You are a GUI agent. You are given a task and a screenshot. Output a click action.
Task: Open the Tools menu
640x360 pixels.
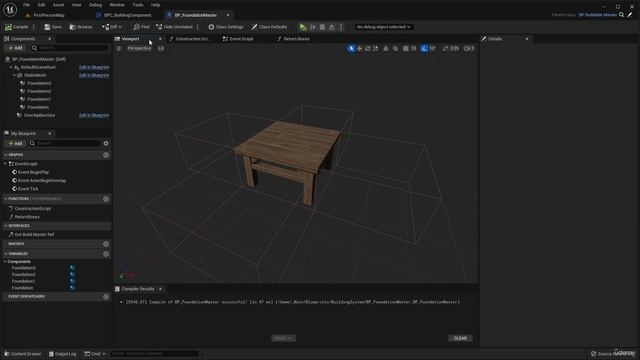138,5
